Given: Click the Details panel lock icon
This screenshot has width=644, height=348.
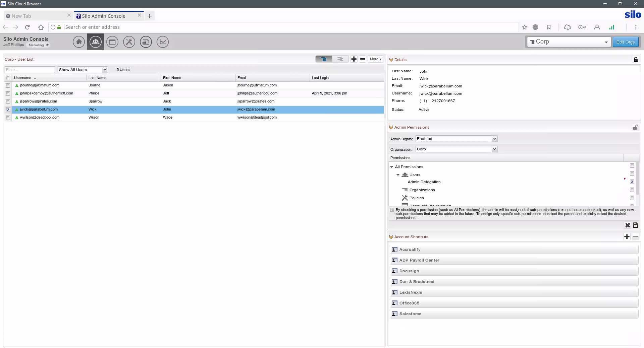Looking at the screenshot, I should pyautogui.click(x=636, y=60).
